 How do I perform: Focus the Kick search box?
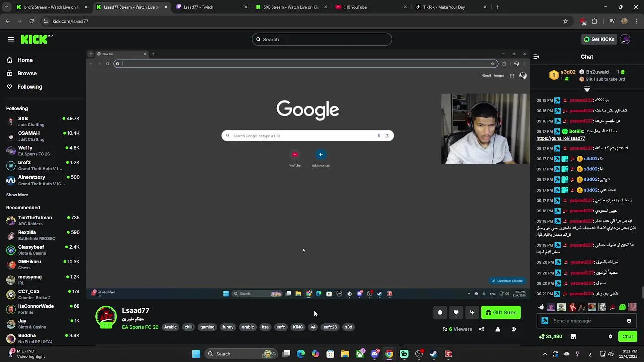tap(322, 39)
